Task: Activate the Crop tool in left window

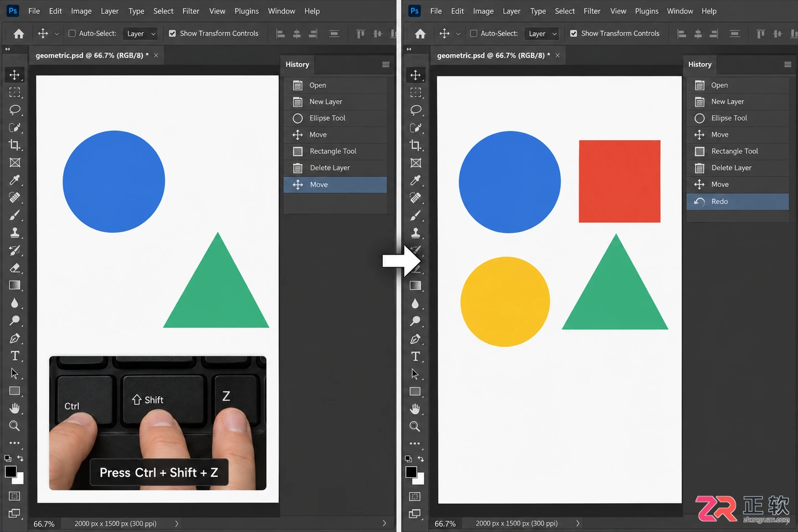Action: click(x=14, y=145)
